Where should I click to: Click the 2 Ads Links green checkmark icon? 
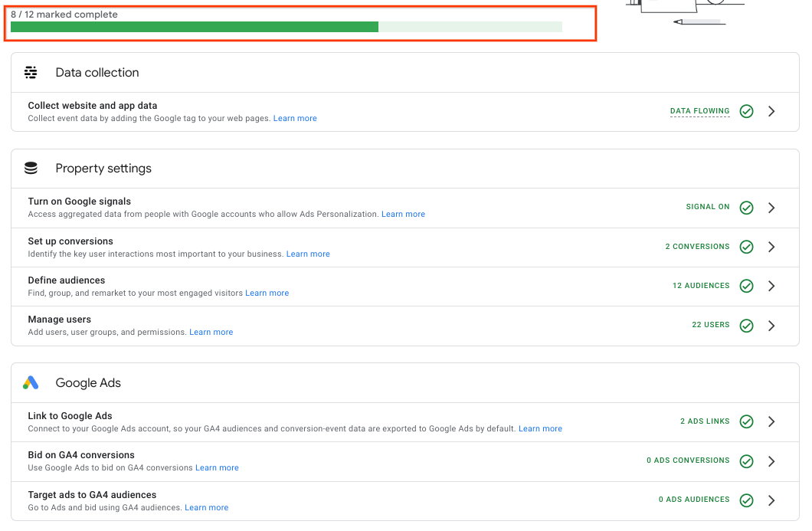[746, 421]
